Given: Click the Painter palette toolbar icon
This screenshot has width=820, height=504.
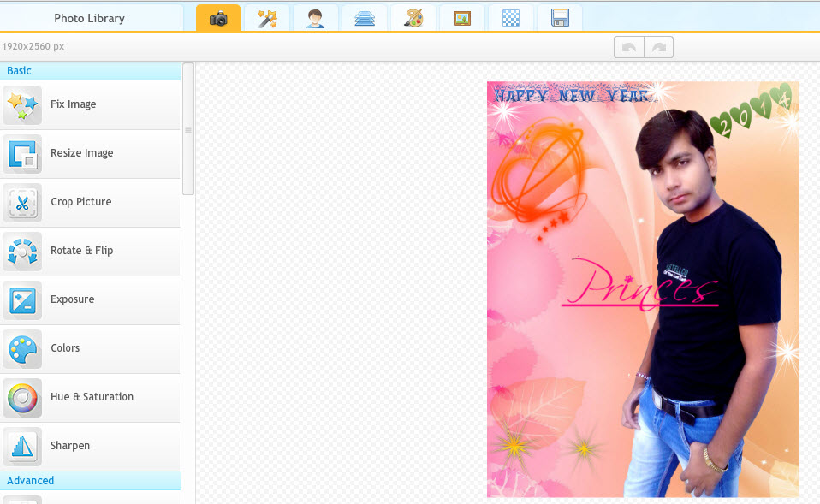Looking at the screenshot, I should (x=413, y=17).
